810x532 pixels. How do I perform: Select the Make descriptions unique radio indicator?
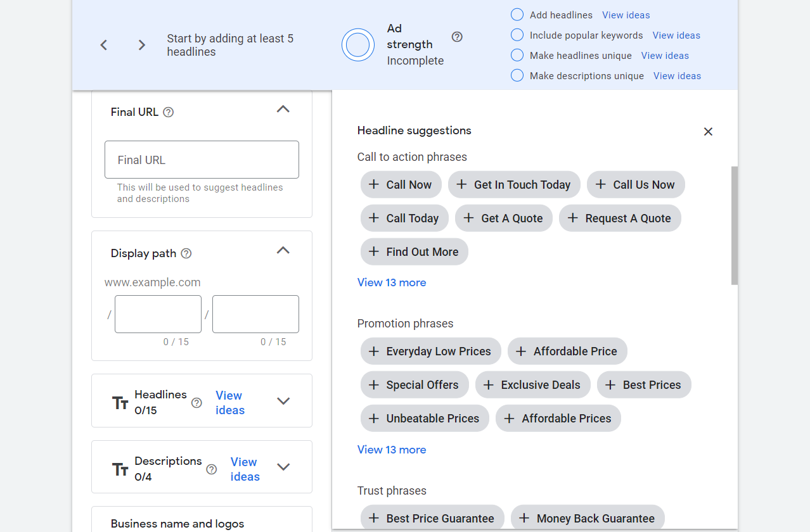coord(517,75)
